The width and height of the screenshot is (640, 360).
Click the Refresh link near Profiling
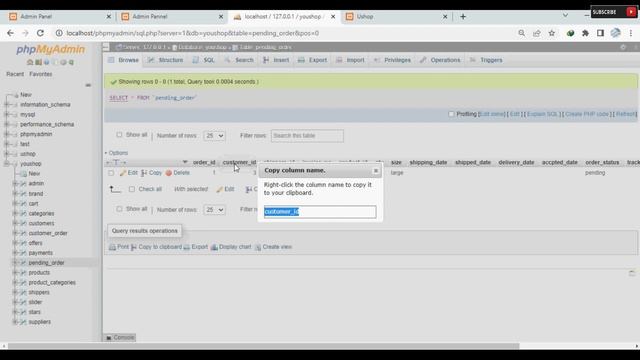(625, 114)
